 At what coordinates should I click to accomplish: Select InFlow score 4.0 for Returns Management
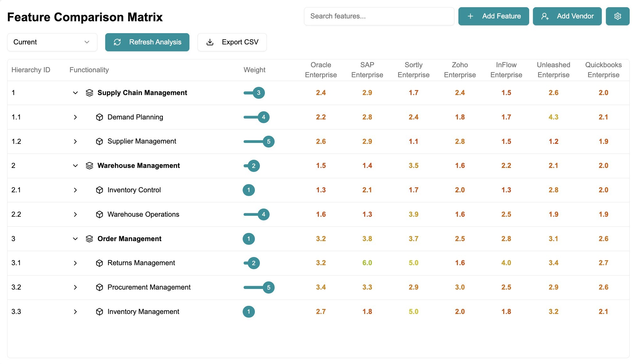point(506,263)
